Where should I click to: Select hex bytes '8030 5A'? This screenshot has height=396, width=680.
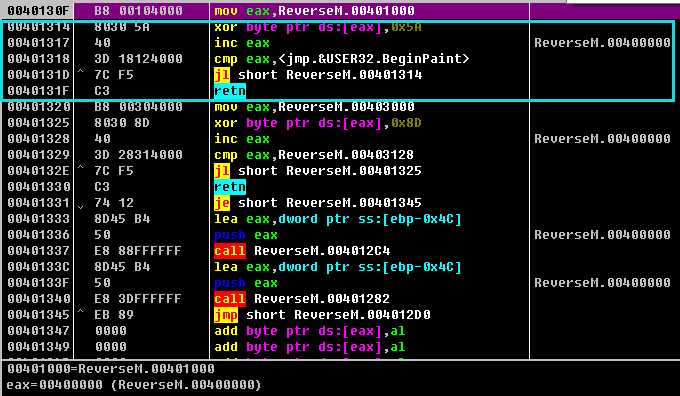pyautogui.click(x=122, y=27)
